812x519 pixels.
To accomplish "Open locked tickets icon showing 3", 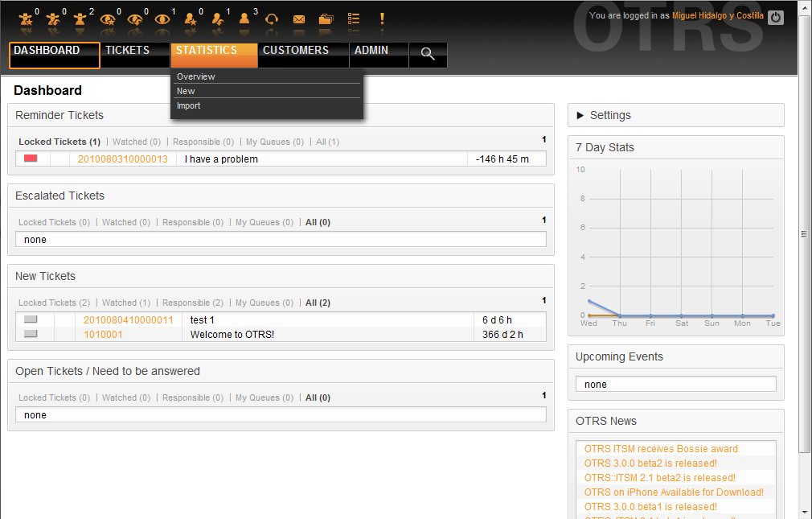I will (245, 19).
